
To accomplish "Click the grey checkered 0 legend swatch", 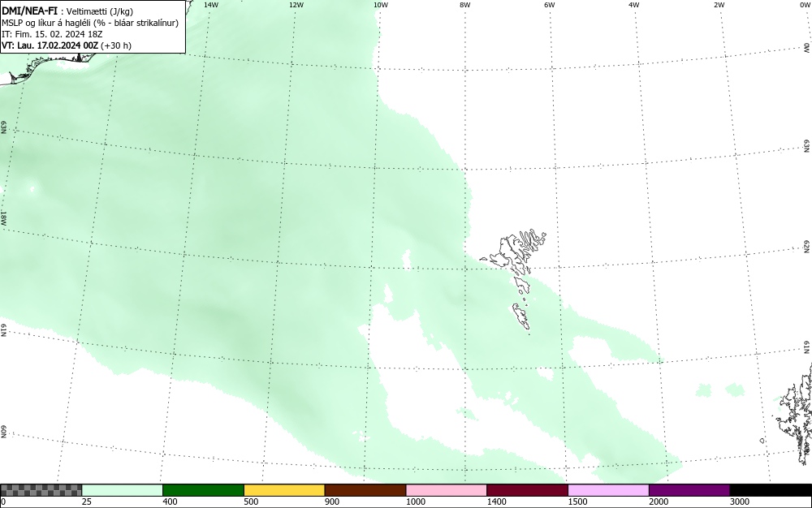I will [x=41, y=490].
